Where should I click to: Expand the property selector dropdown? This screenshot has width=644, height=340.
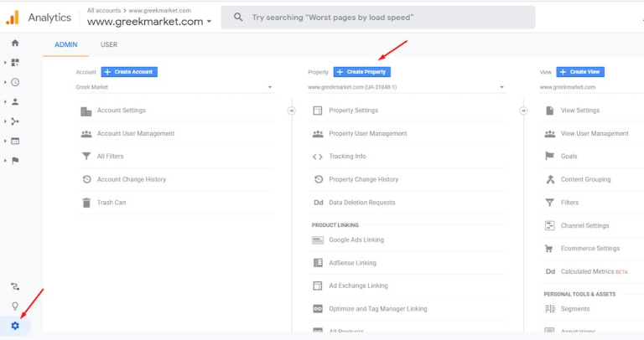(407, 87)
